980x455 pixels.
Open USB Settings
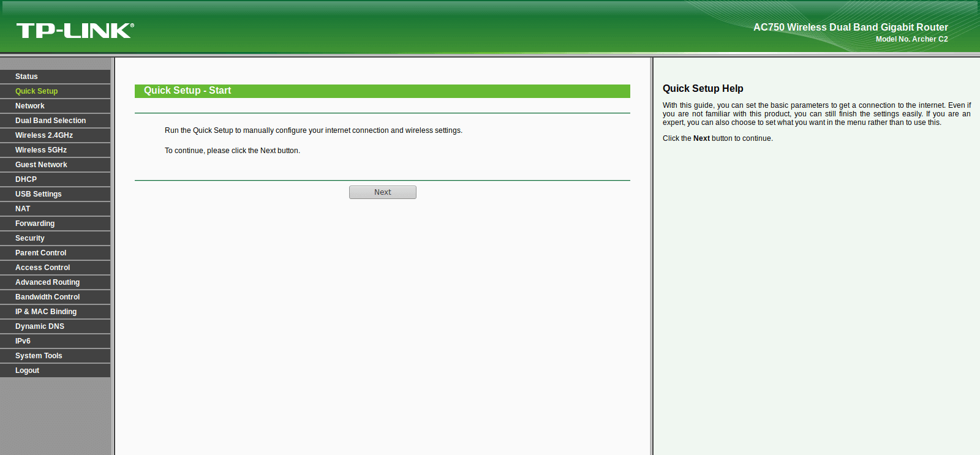55,194
